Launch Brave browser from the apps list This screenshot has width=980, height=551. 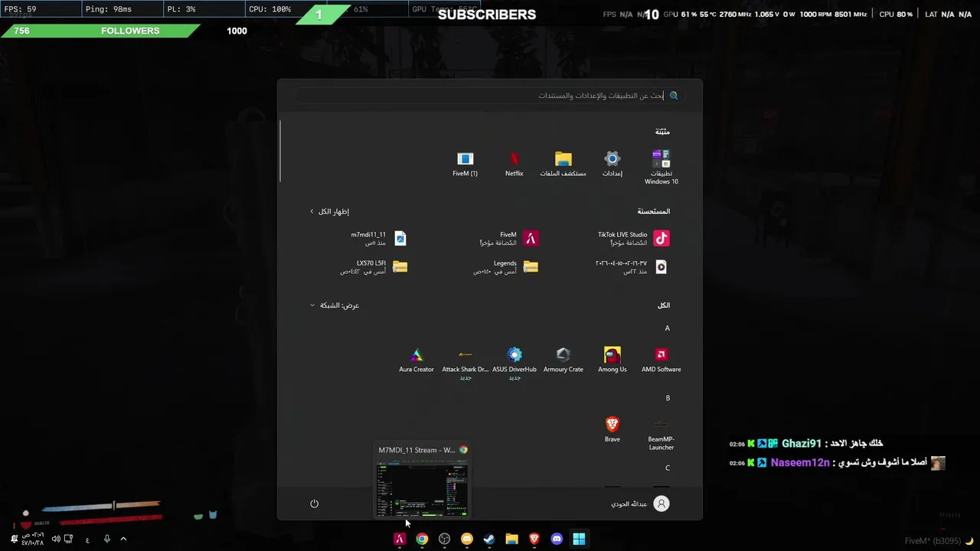[x=612, y=429]
